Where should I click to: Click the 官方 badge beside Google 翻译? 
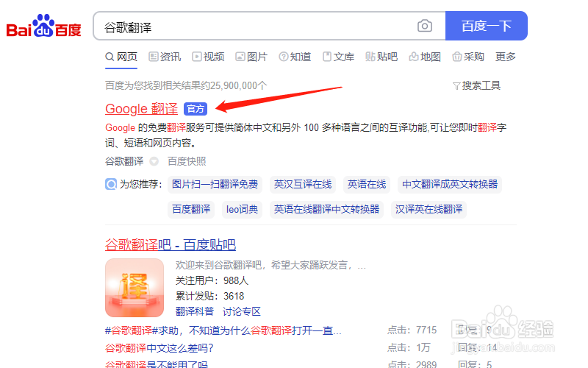196,109
